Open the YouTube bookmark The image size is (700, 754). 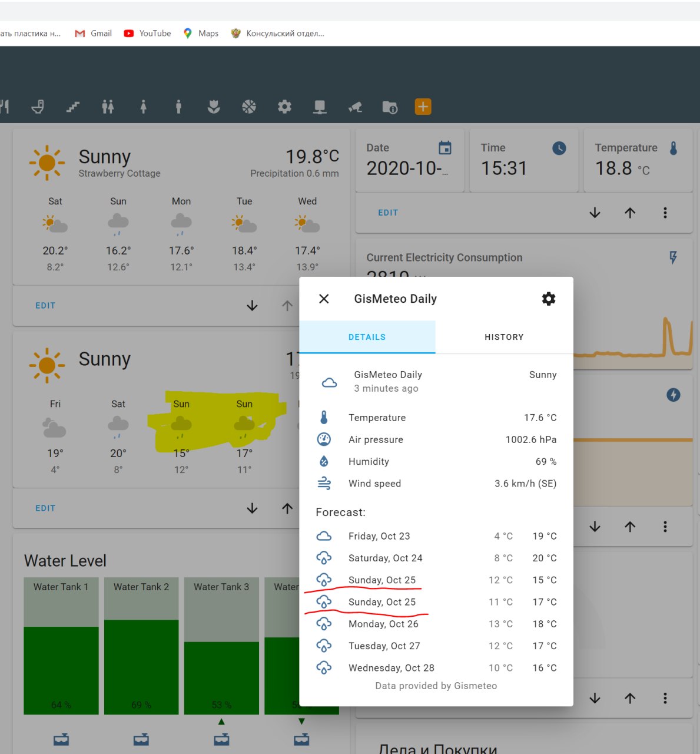click(147, 34)
